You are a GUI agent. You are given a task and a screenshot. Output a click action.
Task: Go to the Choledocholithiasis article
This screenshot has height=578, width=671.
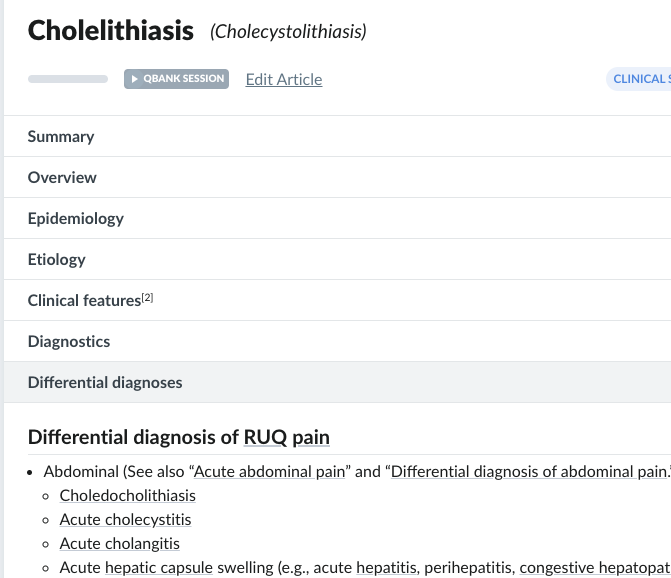pyautogui.click(x=127, y=495)
